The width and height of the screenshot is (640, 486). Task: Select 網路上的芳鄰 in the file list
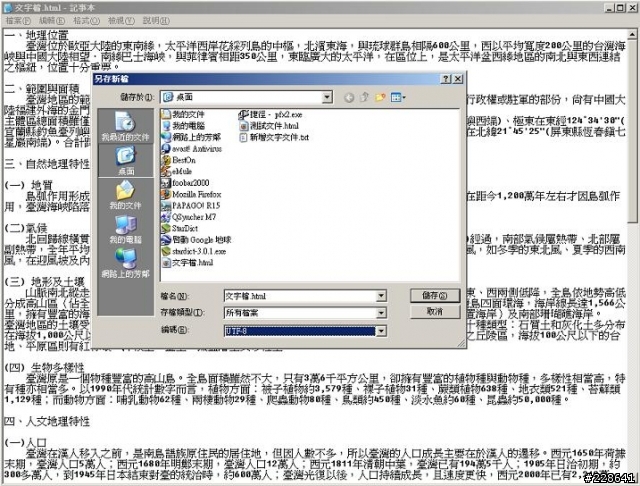(191, 137)
